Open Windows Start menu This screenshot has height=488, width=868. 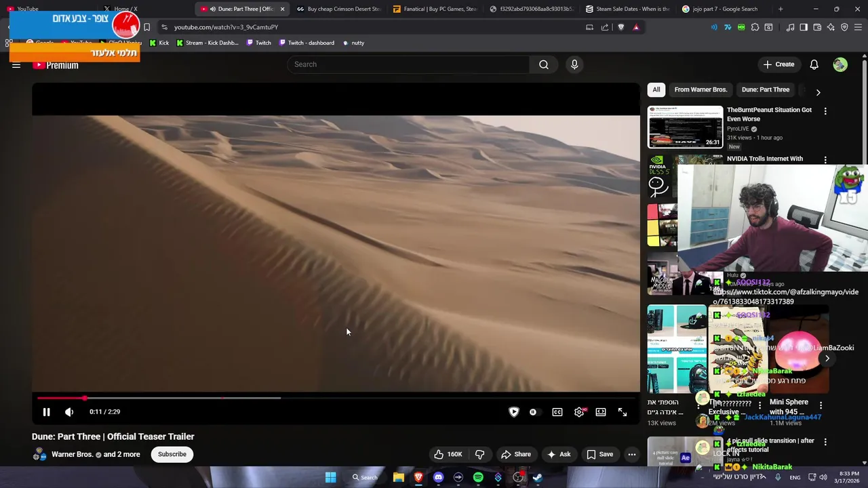click(330, 477)
